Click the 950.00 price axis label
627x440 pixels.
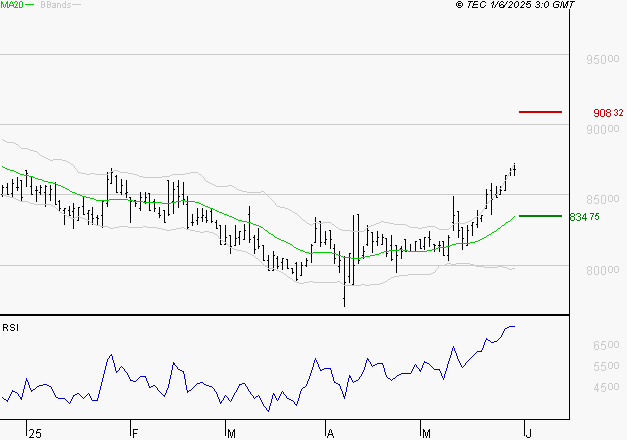pos(603,60)
